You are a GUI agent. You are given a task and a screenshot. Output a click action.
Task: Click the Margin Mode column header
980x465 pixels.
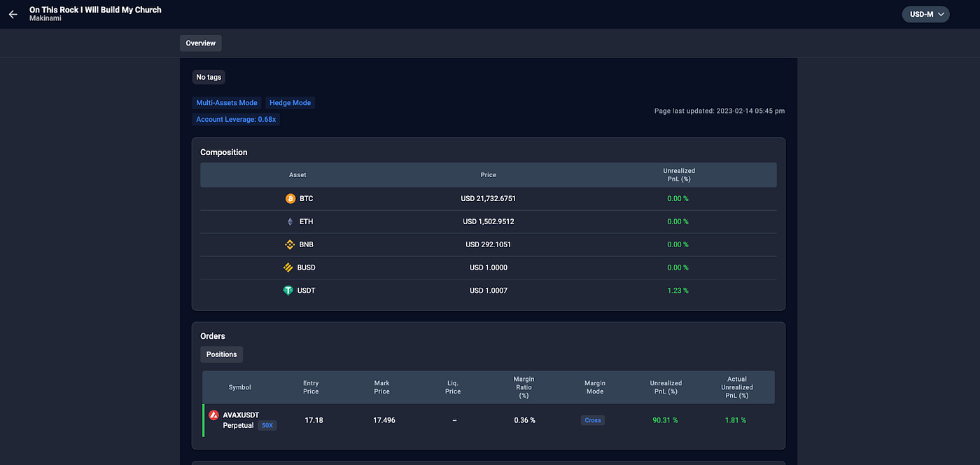click(595, 387)
